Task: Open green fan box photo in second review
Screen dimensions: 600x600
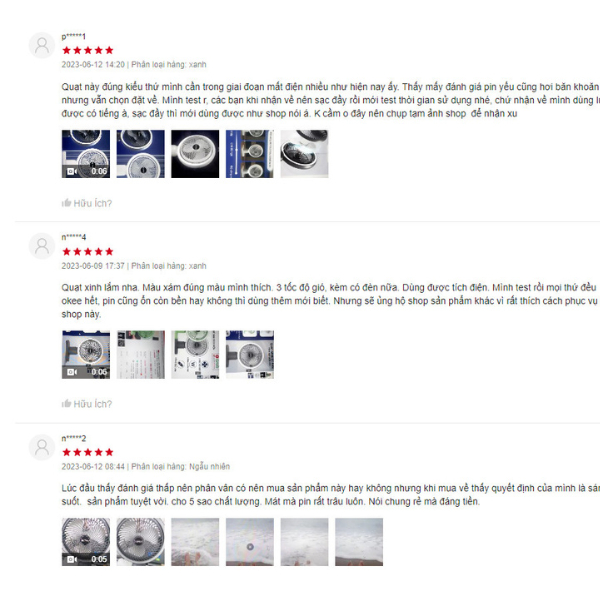Action: [195, 355]
